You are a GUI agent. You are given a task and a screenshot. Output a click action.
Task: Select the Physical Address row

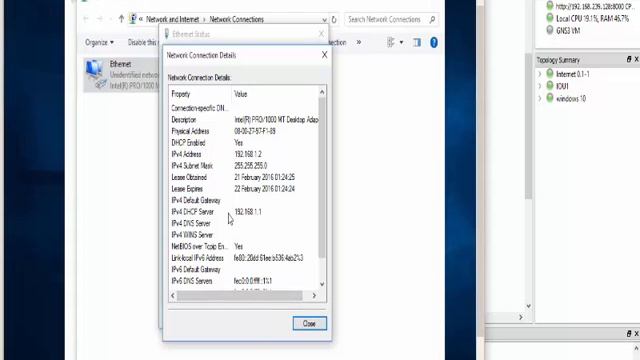pos(244,131)
